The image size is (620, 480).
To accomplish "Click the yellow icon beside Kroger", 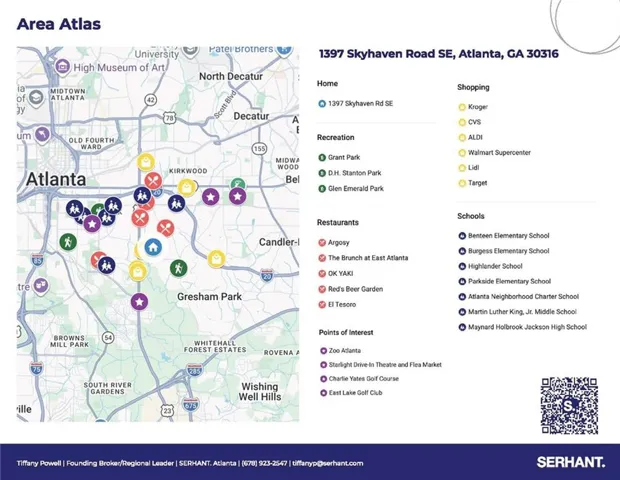I will pyautogui.click(x=462, y=107).
